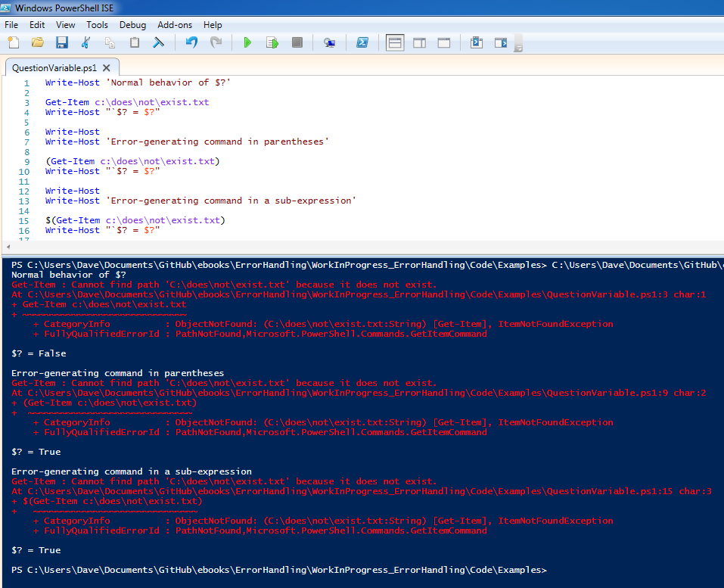
Task: Save the script with the floppy disk icon
Action: [x=61, y=42]
